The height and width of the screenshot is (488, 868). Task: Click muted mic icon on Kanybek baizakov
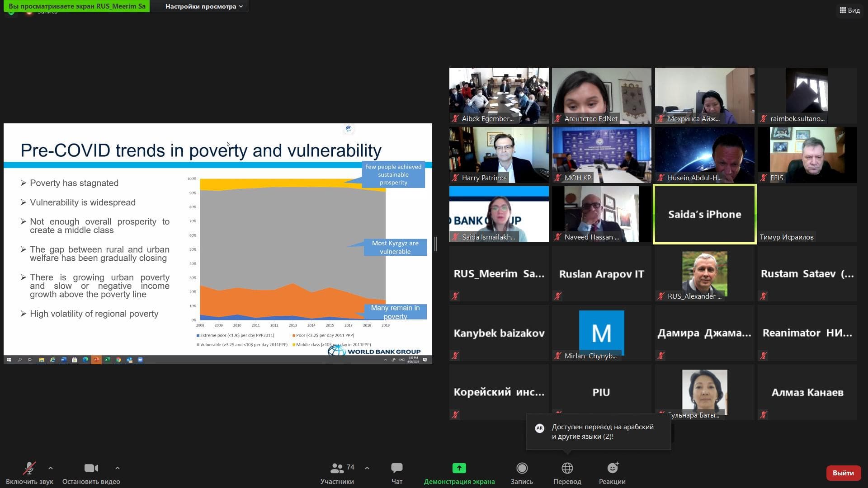(455, 356)
